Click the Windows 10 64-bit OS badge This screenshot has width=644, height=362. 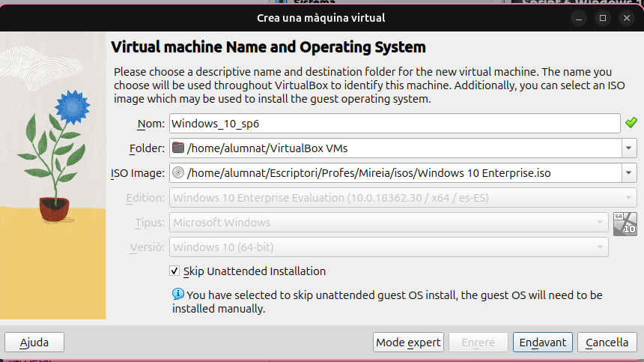pos(625,223)
